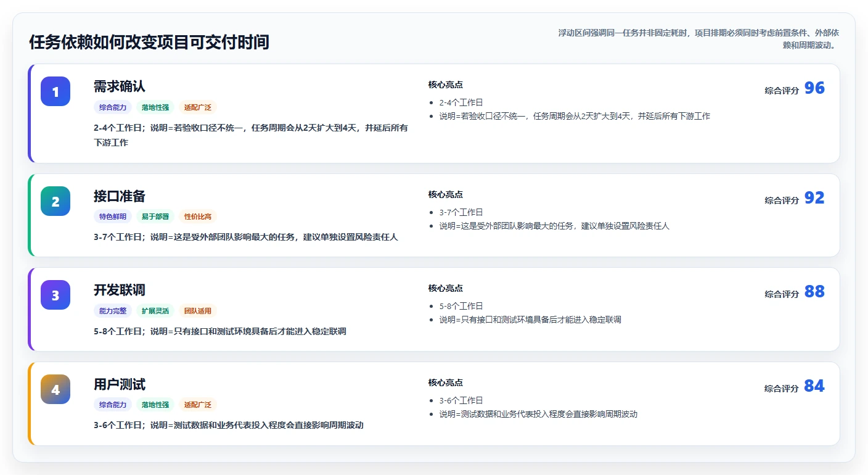The image size is (868, 475).
Task: Click the 性价比高 tag
Action: click(198, 217)
